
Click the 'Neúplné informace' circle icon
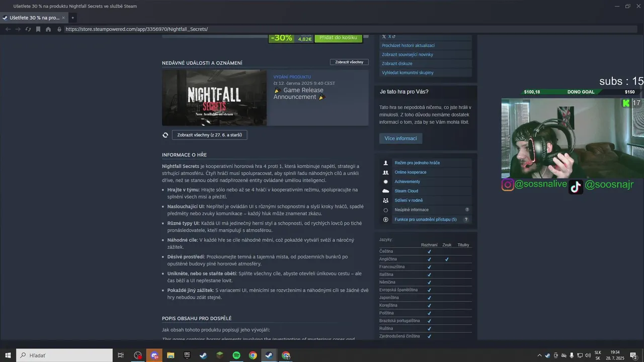385,210
